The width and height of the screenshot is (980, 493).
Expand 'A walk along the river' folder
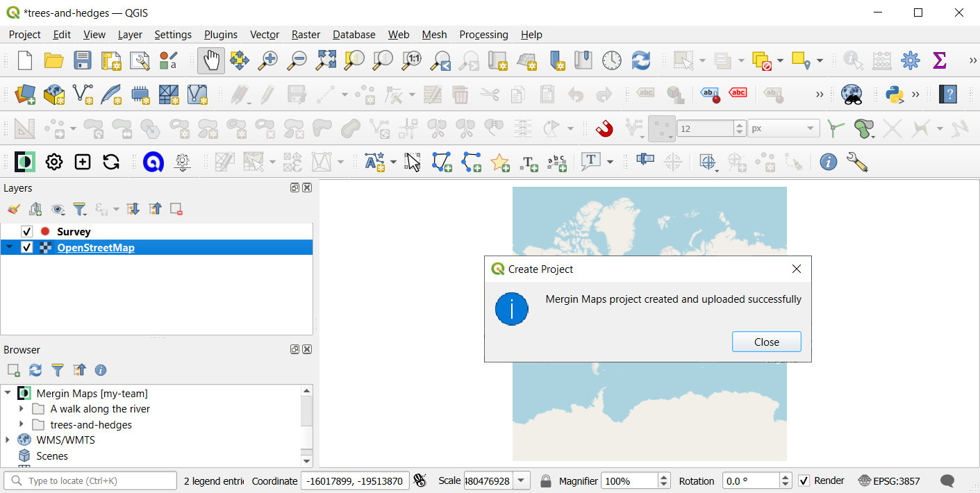[22, 409]
